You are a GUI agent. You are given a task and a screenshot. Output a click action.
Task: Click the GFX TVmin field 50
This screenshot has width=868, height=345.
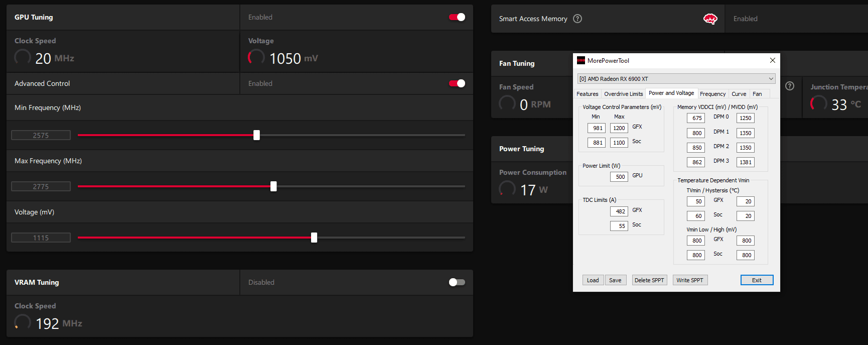696,201
